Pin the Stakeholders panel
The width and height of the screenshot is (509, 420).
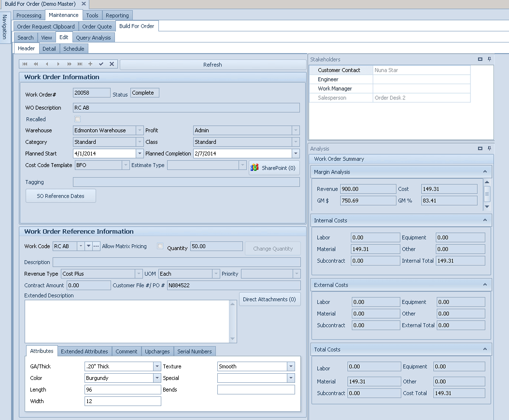point(489,59)
